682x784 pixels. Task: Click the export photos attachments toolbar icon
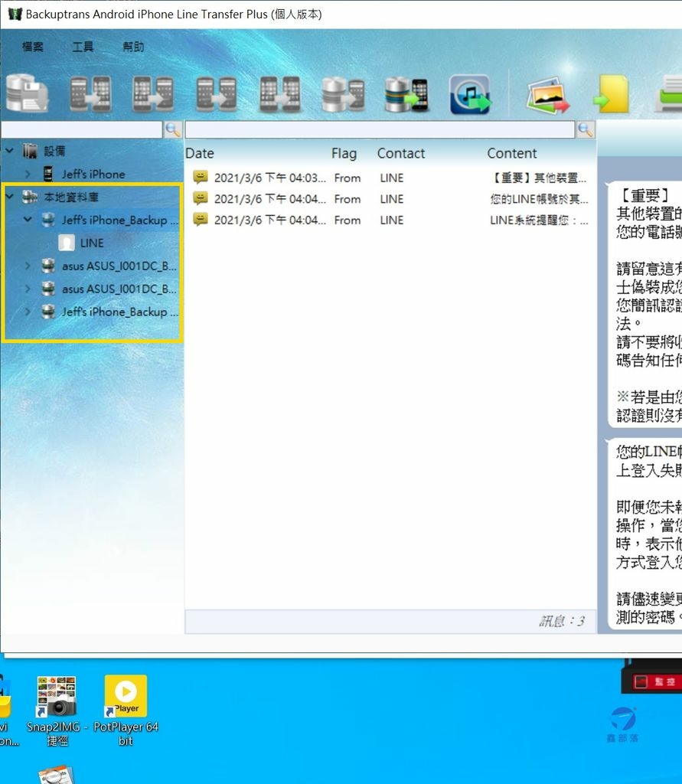[x=547, y=95]
